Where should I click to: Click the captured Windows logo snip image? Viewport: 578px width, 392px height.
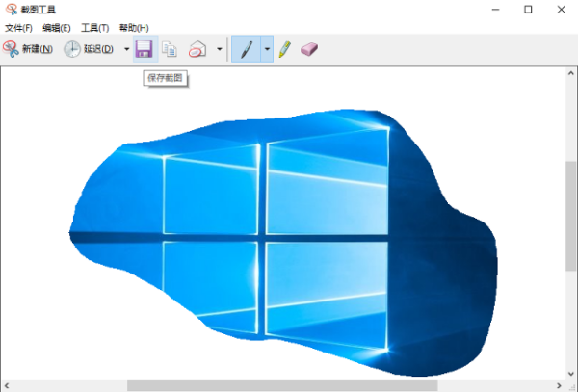[283, 243]
